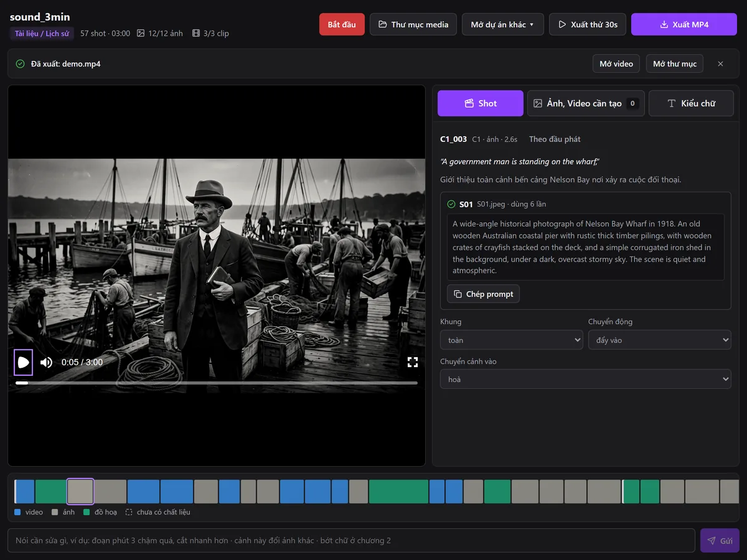This screenshot has width=747, height=560.
Task: Select the widest green clip in the timeline
Action: point(398,491)
